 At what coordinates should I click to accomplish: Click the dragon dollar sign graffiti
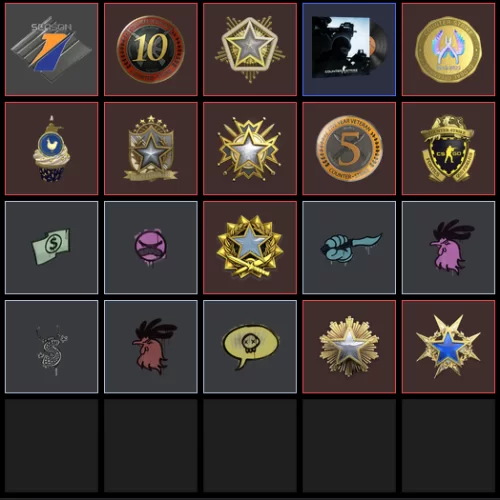[52, 347]
